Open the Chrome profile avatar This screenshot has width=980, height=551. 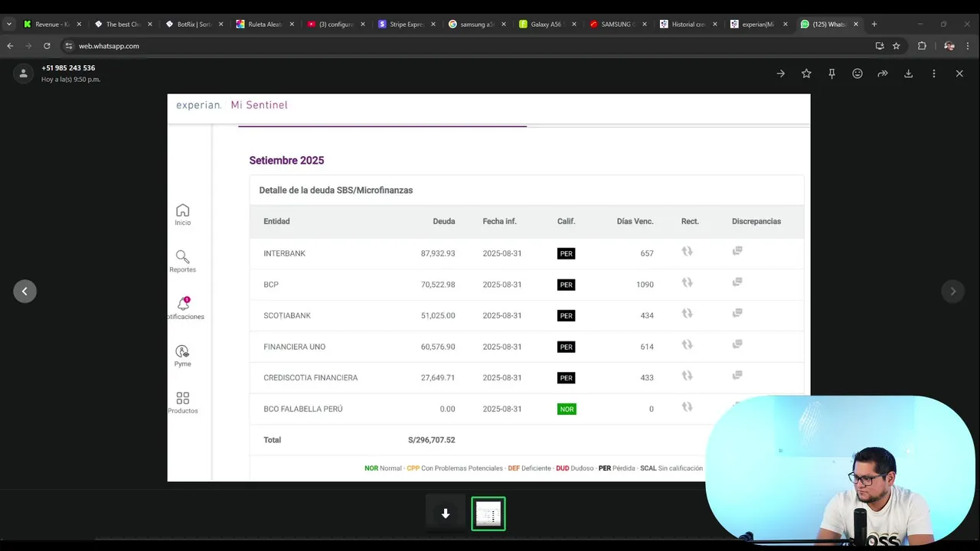coord(949,46)
